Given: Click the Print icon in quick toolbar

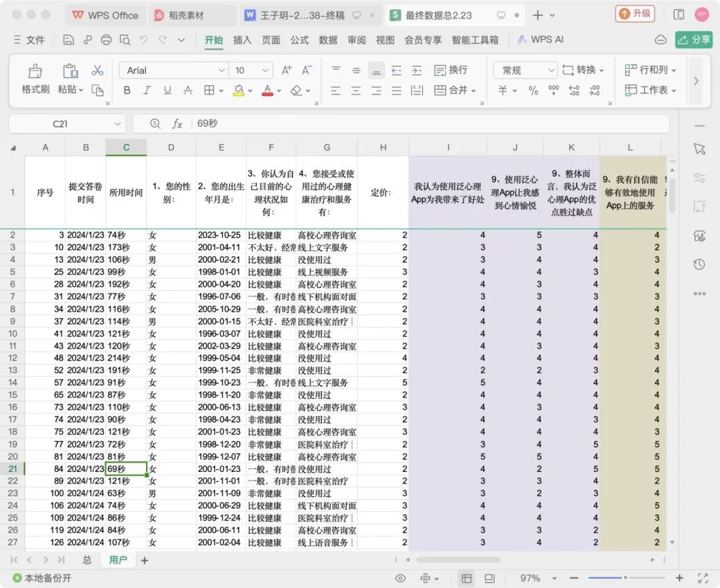Looking at the screenshot, I should point(106,40).
